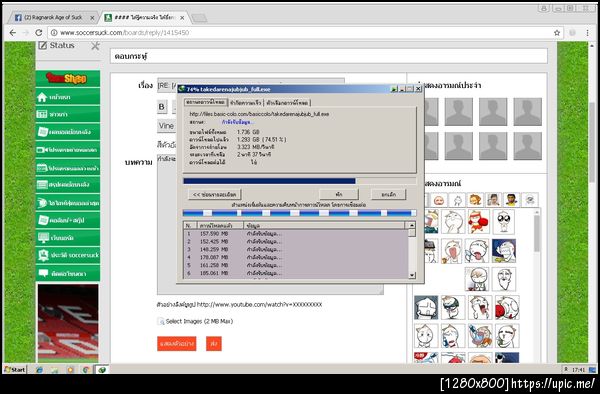Select connection row with 185.061 MB

(296, 273)
